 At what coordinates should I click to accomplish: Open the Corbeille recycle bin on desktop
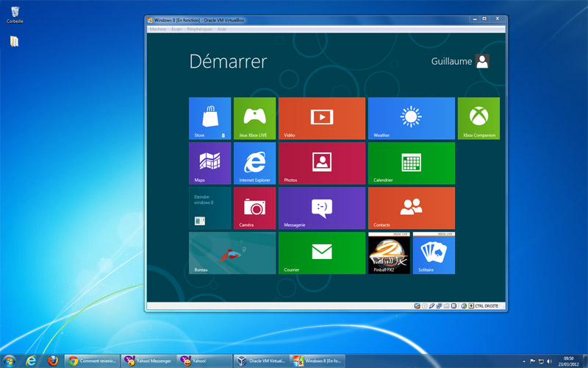pyautogui.click(x=15, y=15)
